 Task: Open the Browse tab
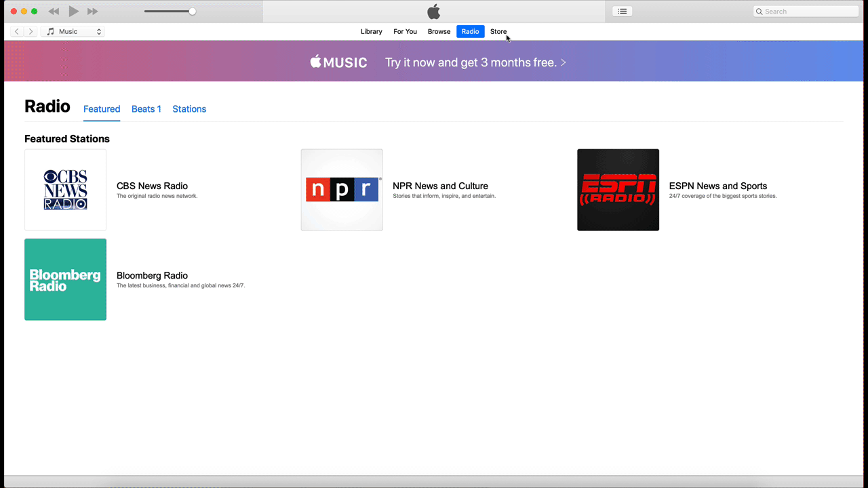439,31
